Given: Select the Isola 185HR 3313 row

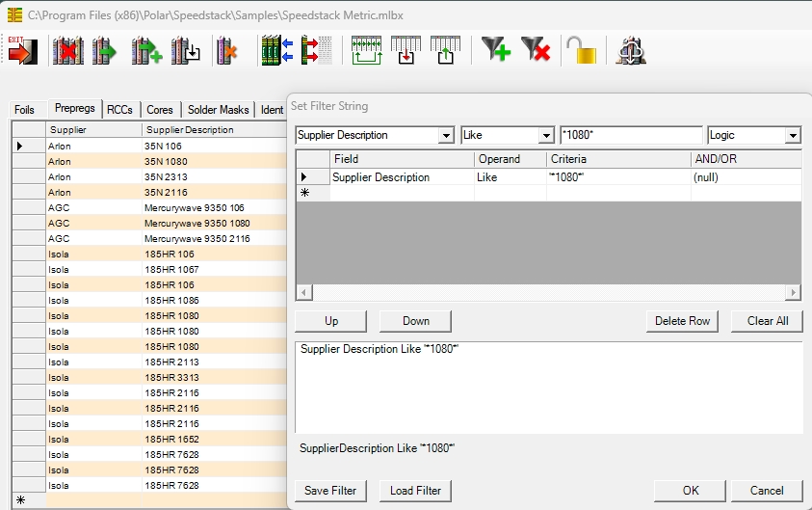Looking at the screenshot, I should point(149,377).
